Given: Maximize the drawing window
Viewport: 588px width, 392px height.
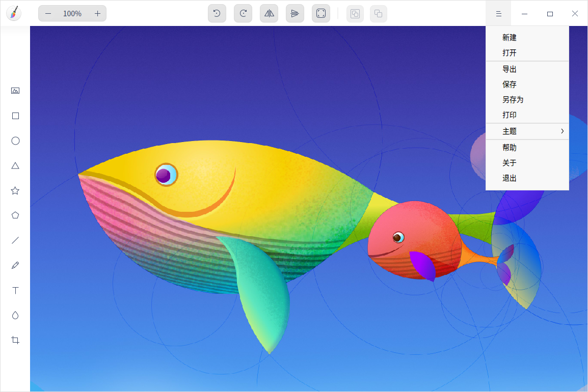Looking at the screenshot, I should 550,14.
